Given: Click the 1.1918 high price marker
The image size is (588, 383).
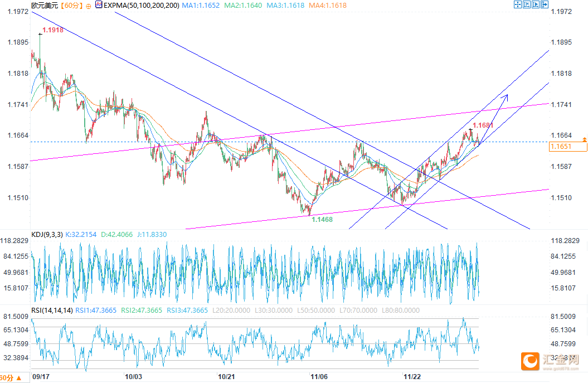Looking at the screenshot, I should pyautogui.click(x=53, y=30).
